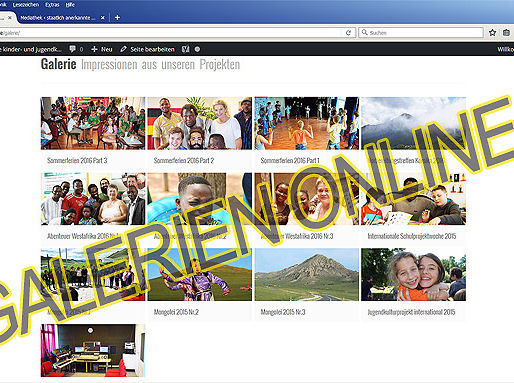Click the Jugendkulturprojekt international 2015 caption
The image size is (514, 383).
point(411,312)
